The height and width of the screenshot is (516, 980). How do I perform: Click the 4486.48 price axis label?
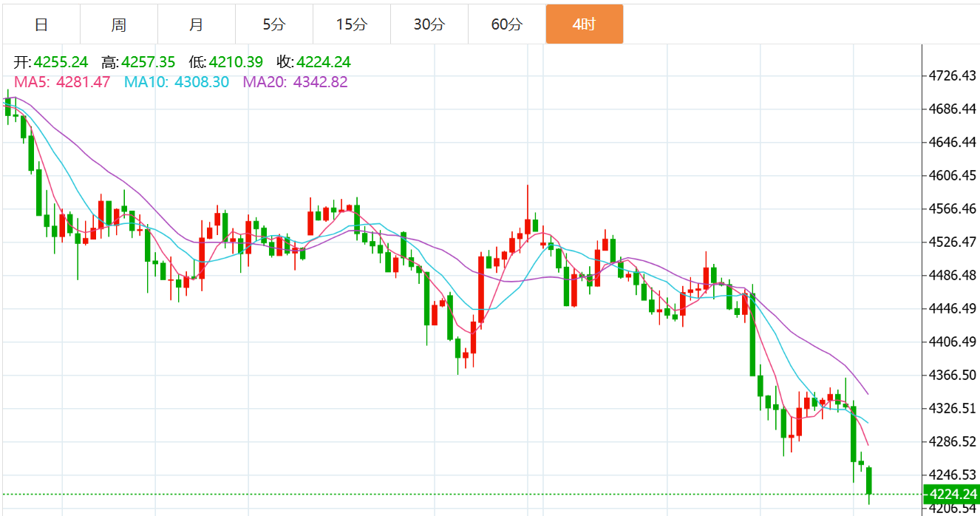pos(952,275)
